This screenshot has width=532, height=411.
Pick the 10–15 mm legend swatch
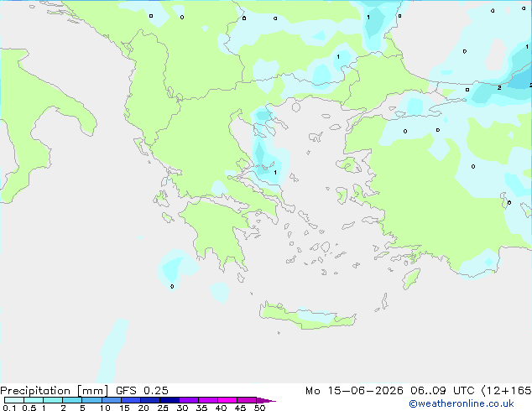click(111, 400)
